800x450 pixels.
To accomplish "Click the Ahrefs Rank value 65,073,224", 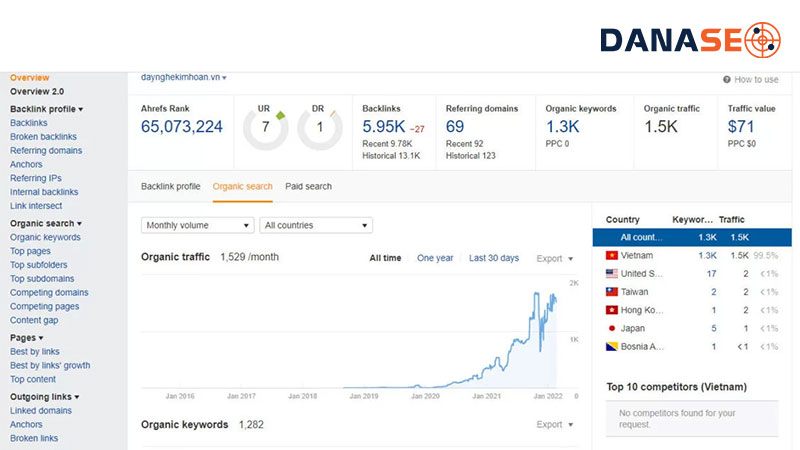I will (182, 127).
